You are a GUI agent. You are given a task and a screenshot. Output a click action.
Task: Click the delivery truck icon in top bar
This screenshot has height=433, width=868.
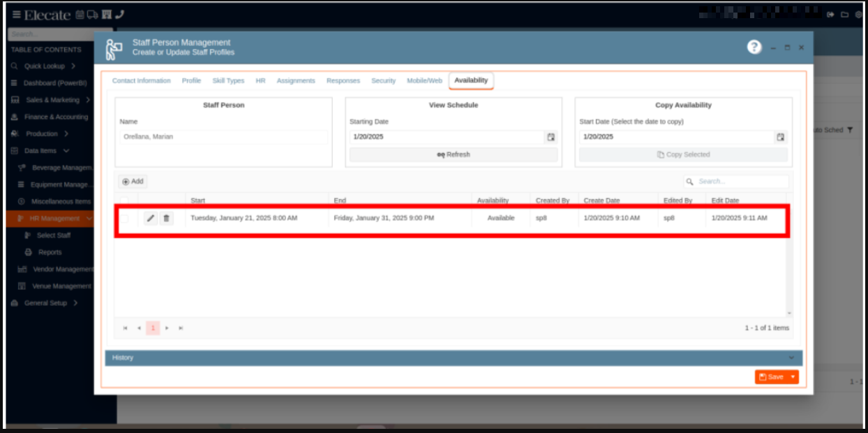[93, 15]
